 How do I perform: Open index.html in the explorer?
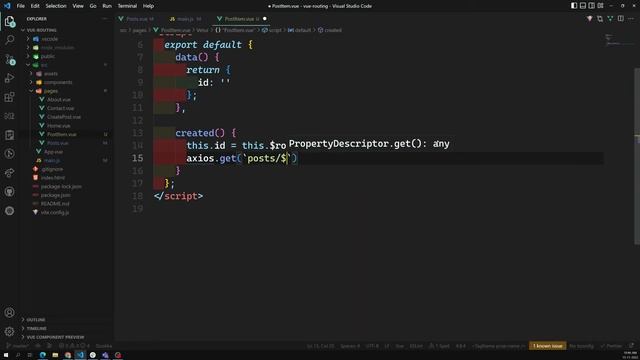53,178
